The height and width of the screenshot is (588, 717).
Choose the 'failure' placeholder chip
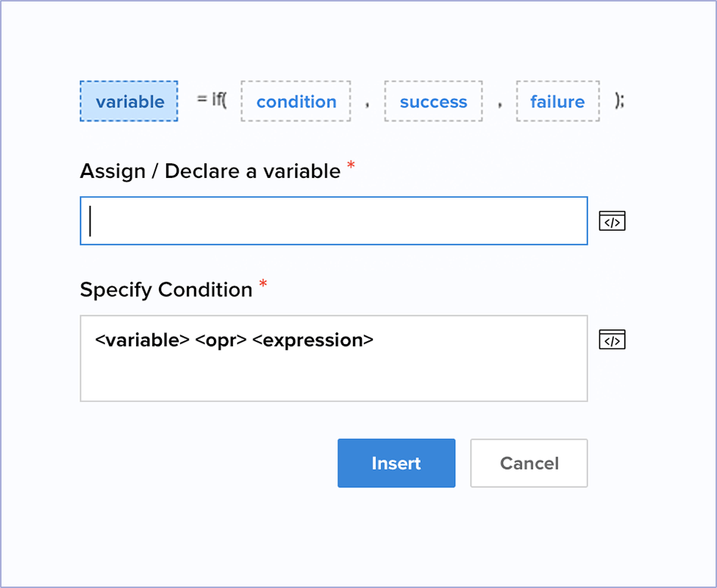(x=557, y=101)
